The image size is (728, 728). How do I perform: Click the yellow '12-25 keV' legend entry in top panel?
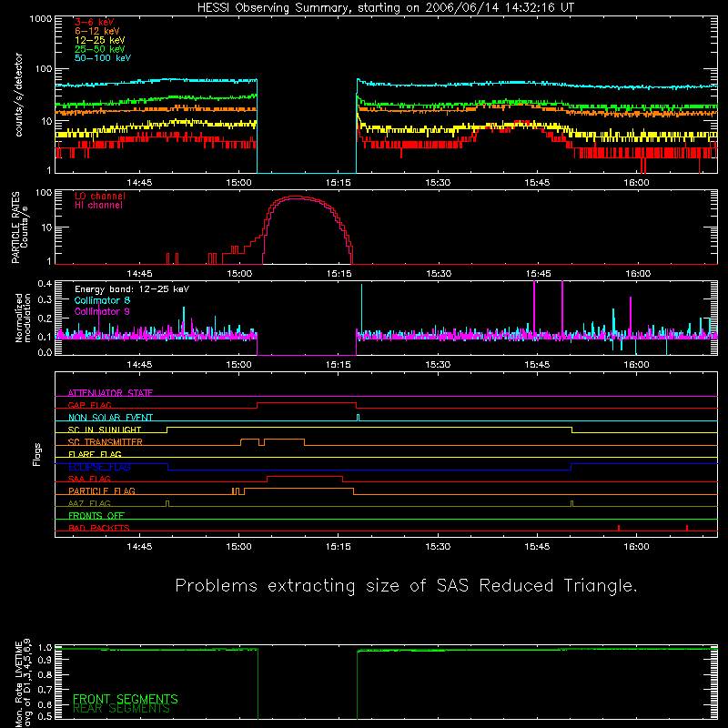click(x=99, y=40)
